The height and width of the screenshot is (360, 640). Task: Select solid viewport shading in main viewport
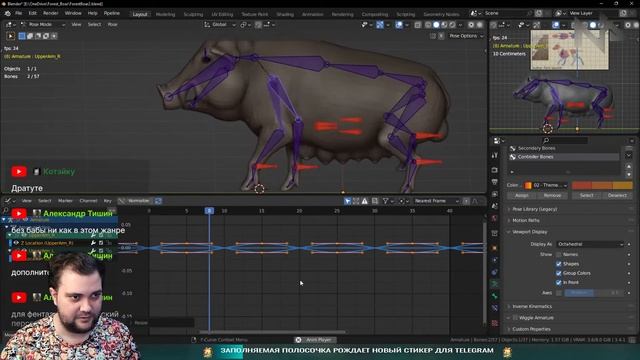tap(436, 25)
